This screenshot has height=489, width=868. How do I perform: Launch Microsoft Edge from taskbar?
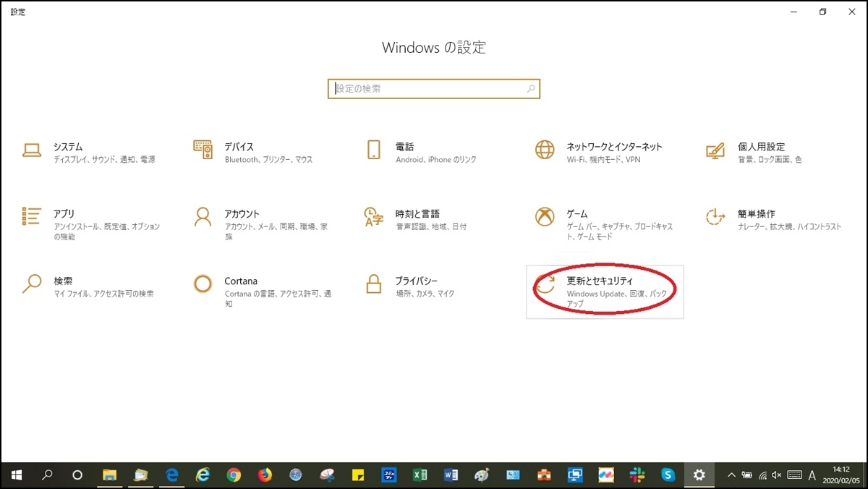point(171,475)
